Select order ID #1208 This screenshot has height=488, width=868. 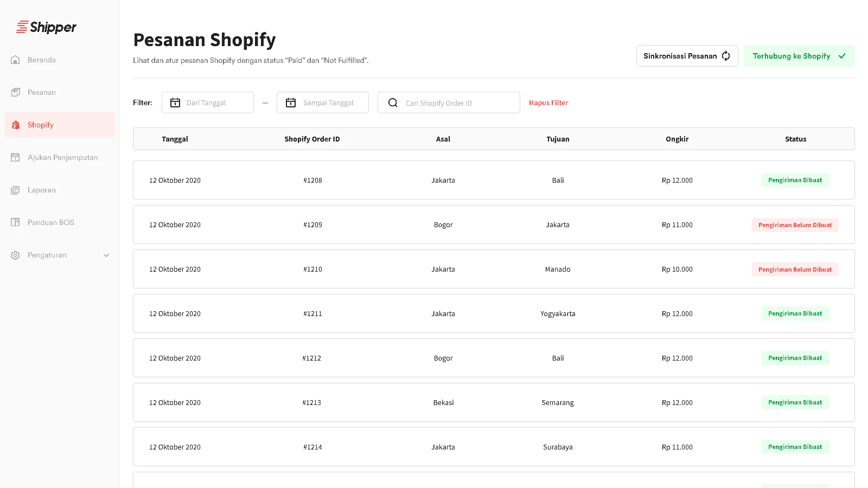click(312, 180)
